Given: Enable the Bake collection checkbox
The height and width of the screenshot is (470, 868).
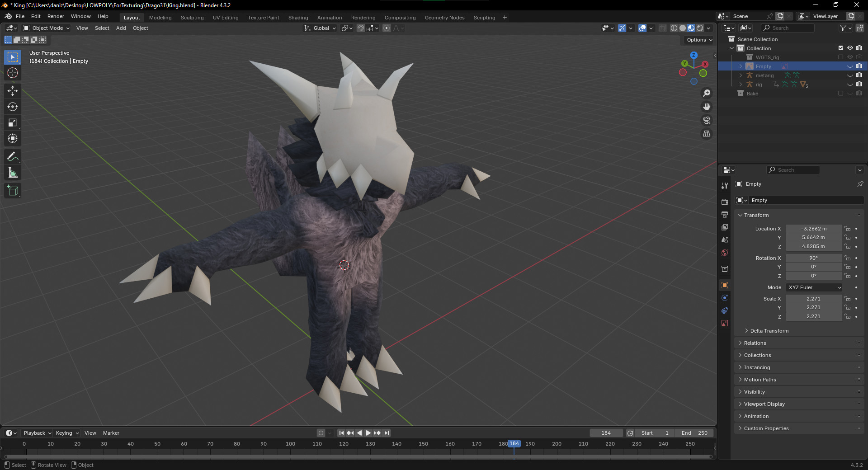Looking at the screenshot, I should point(841,93).
